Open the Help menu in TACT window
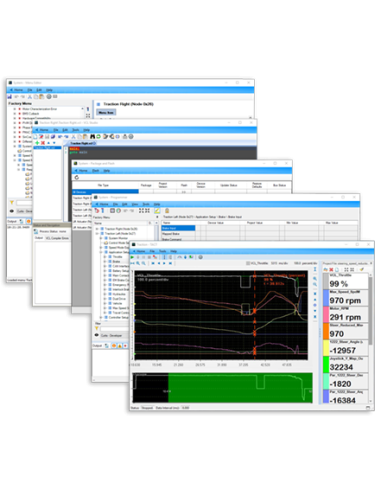The image size is (381, 492). [174, 251]
